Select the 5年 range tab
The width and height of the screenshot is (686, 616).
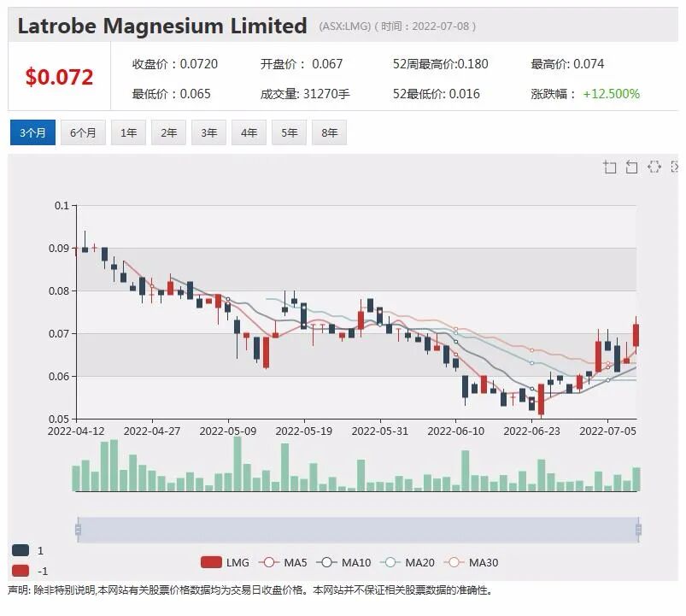[290, 132]
